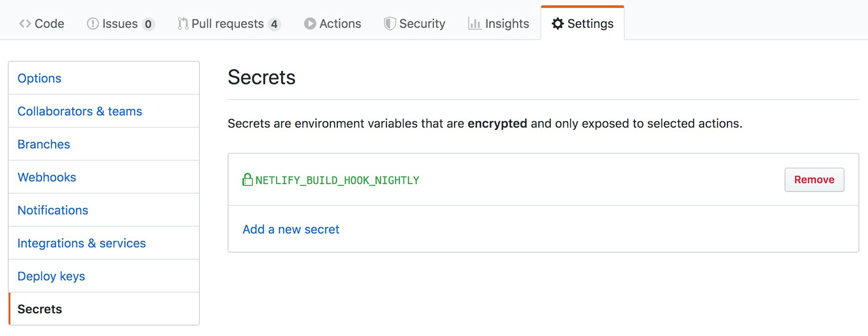Click the issues count badge showing 0

point(148,24)
